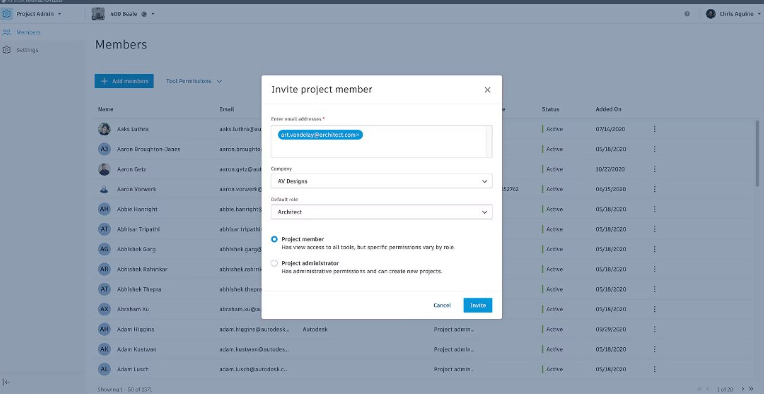Expand the 400 Beale project dropdown arrow
This screenshot has width=764, height=394.
[153, 14]
